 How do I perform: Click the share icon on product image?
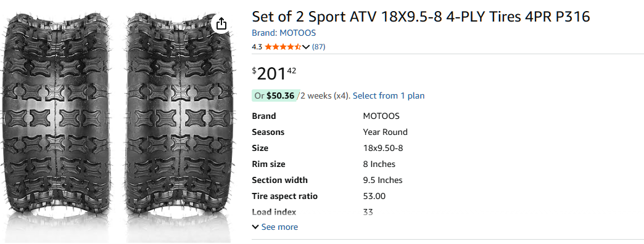point(221,23)
